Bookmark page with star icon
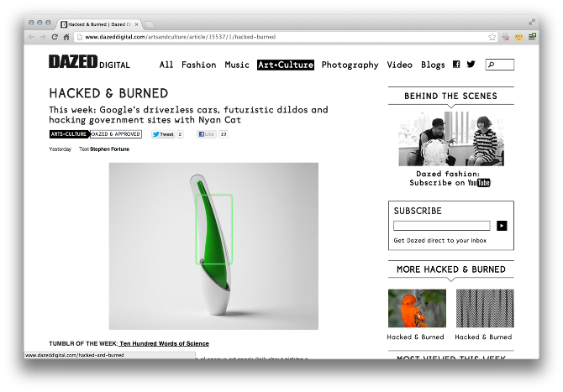Screen dimensions: 563x392 492,37
